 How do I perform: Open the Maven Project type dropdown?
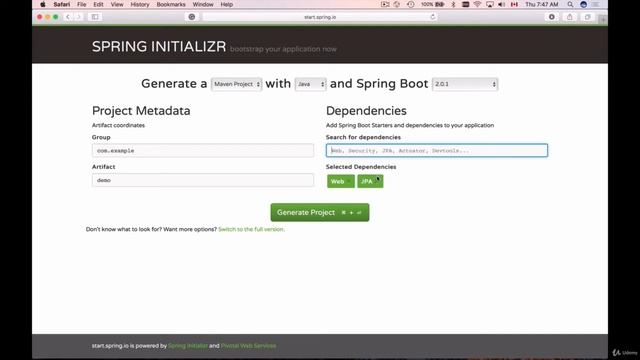tap(236, 84)
